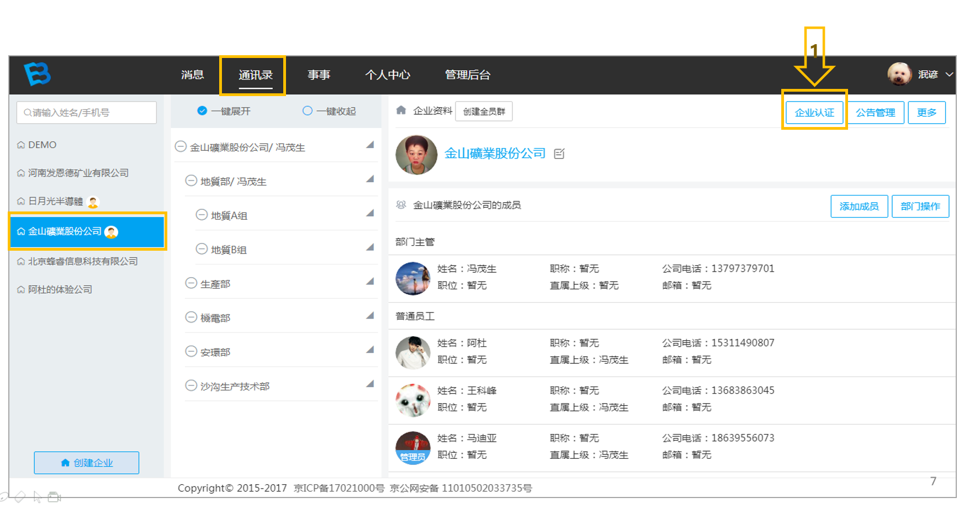The image size is (980, 508).
Task: Click the home icon next to 企业资料
Action: 401,110
